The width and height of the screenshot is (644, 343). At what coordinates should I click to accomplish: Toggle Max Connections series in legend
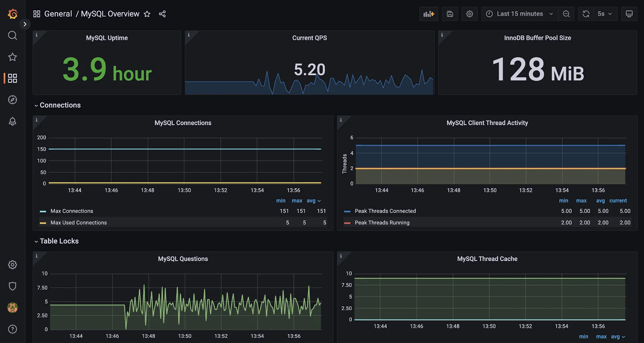tap(72, 211)
